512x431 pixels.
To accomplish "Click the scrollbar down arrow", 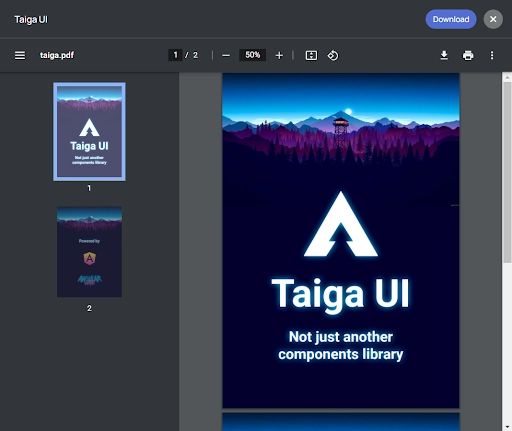I will [507, 426].
